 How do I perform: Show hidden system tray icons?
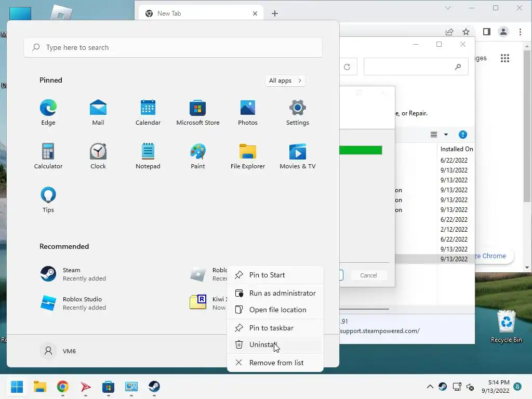(x=430, y=387)
